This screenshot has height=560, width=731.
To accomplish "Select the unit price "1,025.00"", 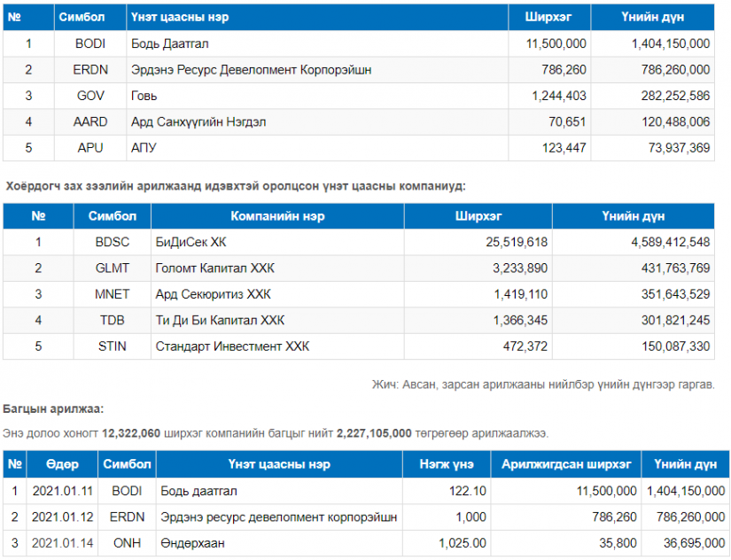I will 463,543.
